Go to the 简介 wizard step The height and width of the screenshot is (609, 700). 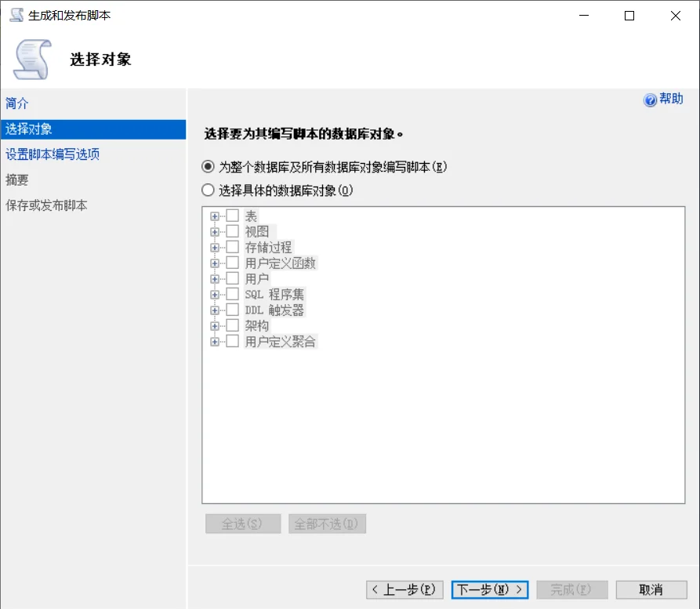[16, 103]
